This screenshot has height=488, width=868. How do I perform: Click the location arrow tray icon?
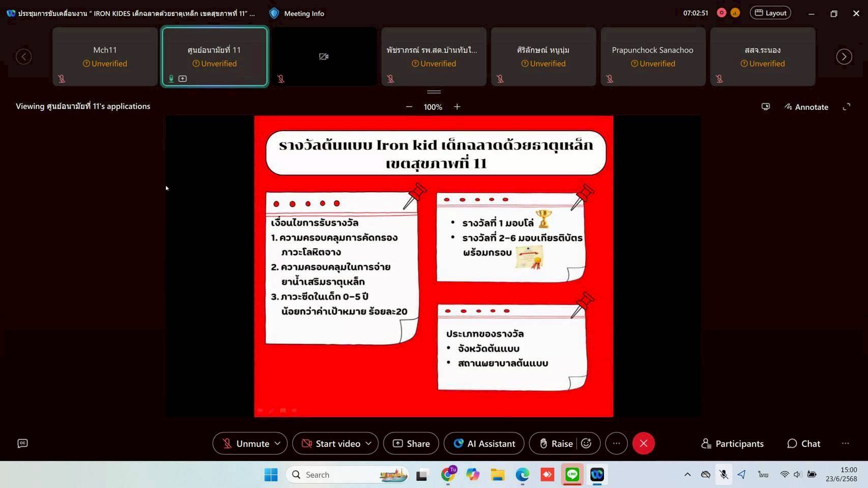(x=742, y=474)
